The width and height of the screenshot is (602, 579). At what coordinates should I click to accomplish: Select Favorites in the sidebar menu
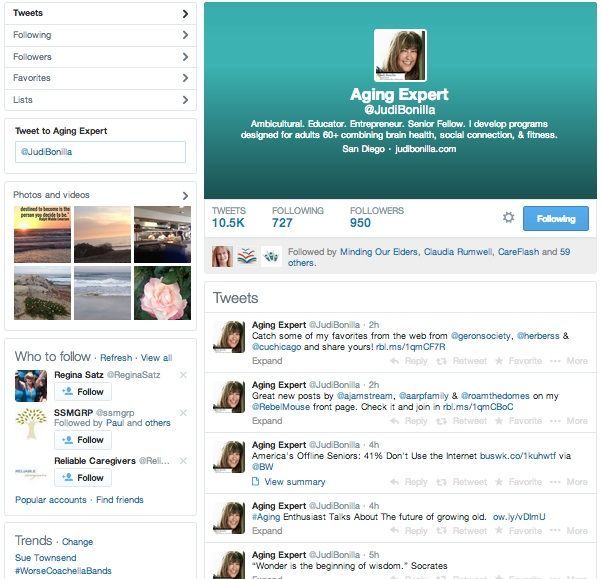tap(100, 78)
